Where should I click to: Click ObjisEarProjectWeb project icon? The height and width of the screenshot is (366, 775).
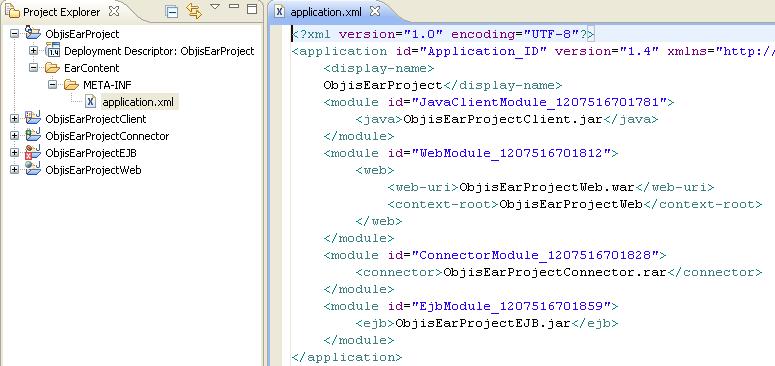coord(33,169)
